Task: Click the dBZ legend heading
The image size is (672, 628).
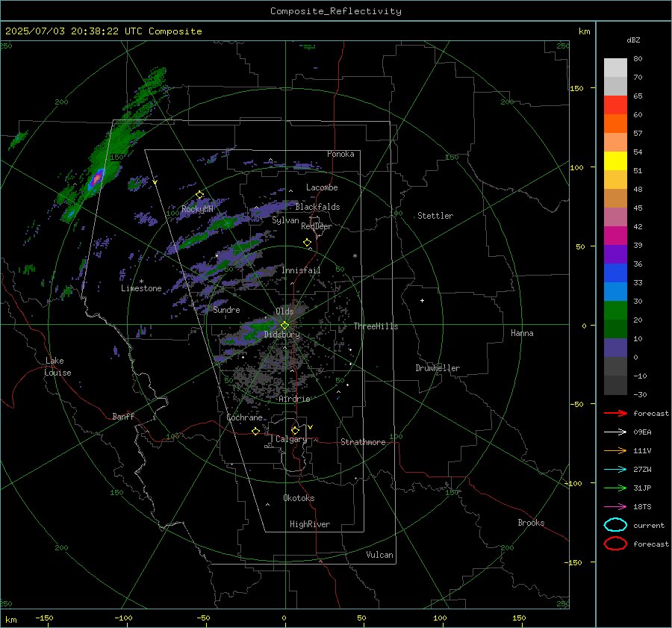Action: [633, 40]
